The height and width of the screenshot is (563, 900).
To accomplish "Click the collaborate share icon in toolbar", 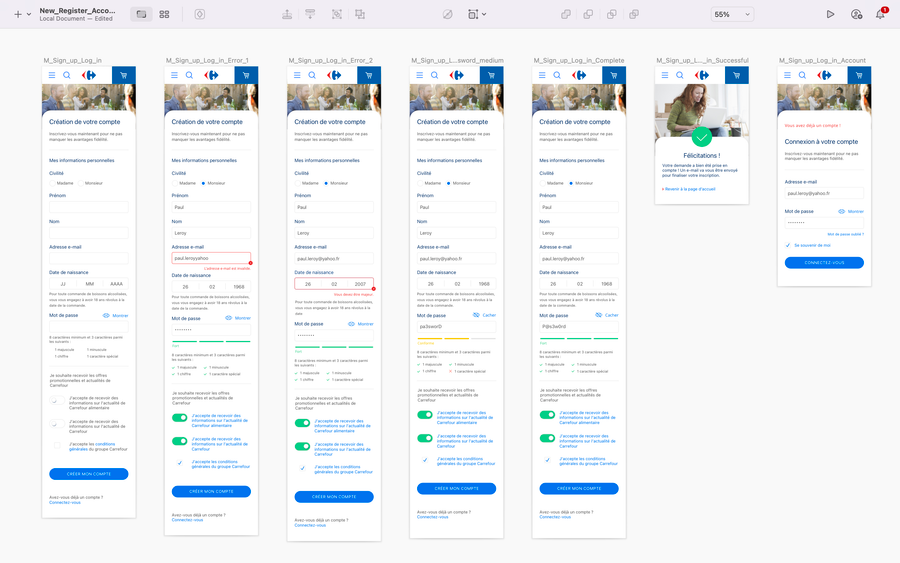I will tap(856, 15).
